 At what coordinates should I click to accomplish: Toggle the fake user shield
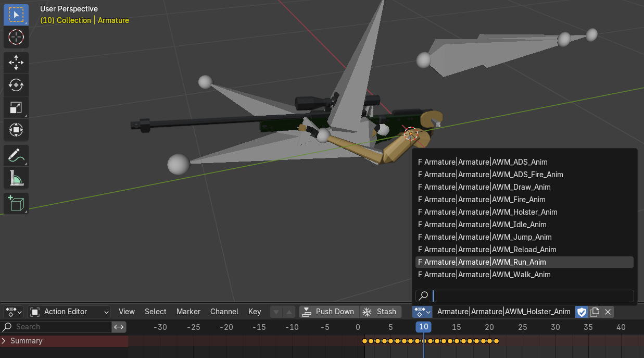(582, 312)
